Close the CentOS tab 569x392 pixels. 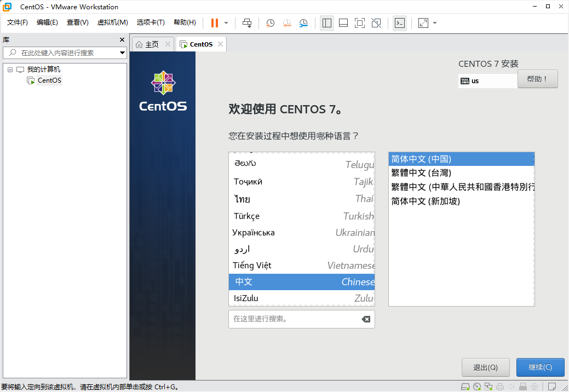[220, 44]
